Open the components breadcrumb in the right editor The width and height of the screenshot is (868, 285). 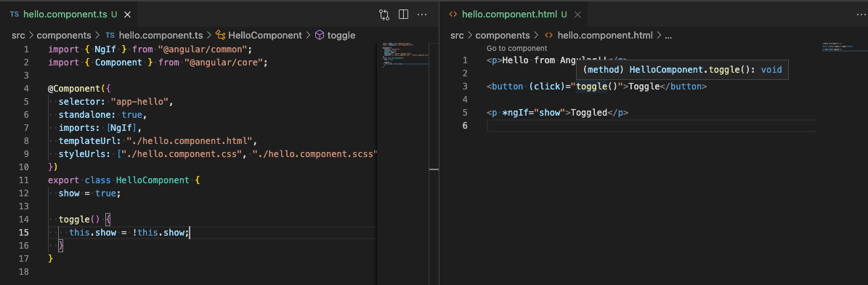503,35
